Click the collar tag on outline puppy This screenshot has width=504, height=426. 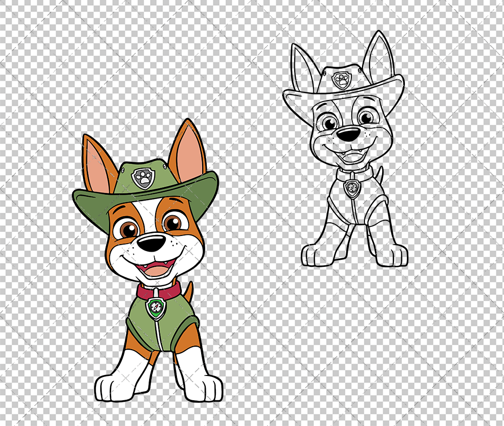click(x=352, y=189)
